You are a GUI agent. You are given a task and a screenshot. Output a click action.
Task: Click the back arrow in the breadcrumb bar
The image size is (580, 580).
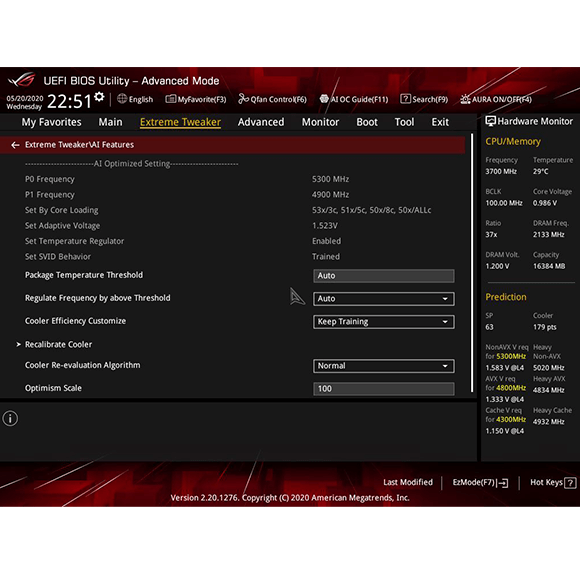(15, 145)
